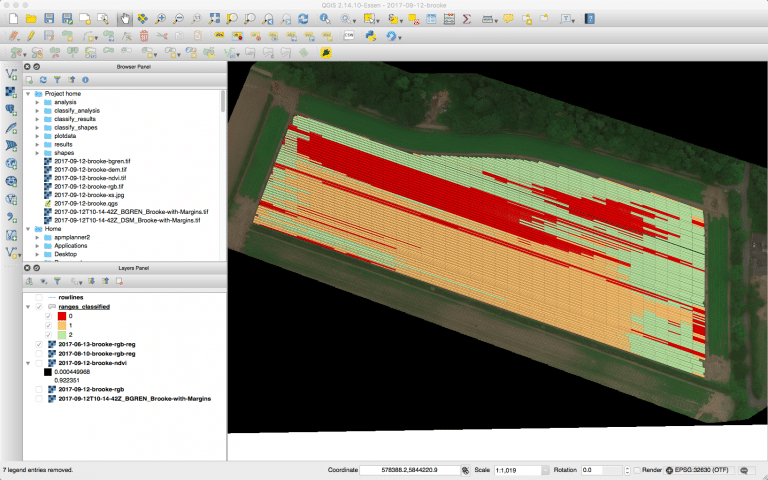
Task: Enable the 2017-09-12-brooke-rgb layer checkbox
Action: point(39,389)
